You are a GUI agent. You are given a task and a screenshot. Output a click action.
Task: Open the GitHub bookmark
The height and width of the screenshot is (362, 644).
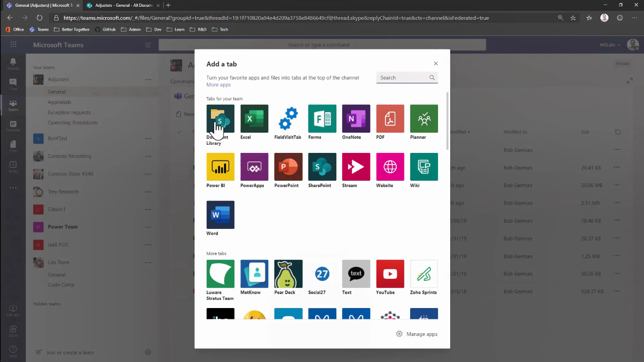pyautogui.click(x=105, y=29)
